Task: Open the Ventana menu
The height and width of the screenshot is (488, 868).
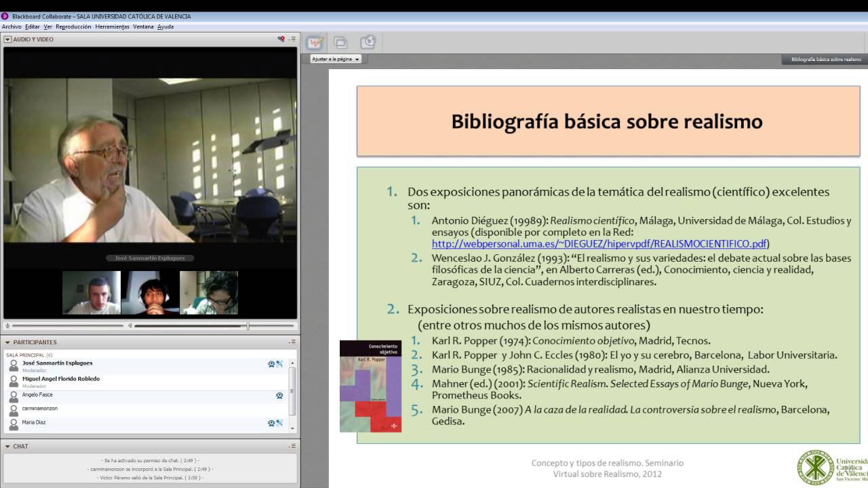Action: 143,27
